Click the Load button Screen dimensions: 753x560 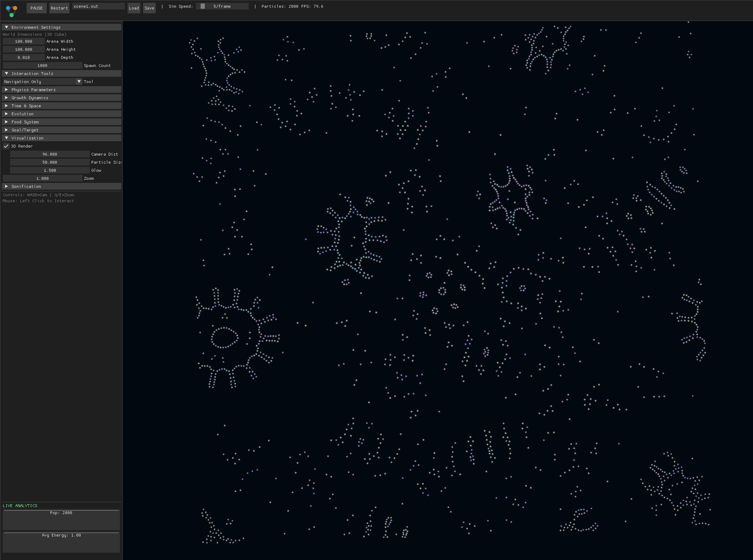pos(134,8)
